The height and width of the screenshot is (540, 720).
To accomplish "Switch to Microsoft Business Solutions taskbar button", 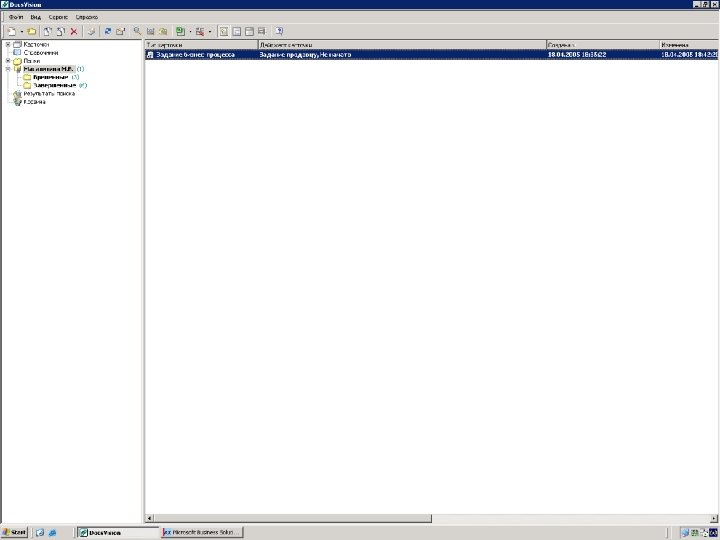I will [202, 532].
